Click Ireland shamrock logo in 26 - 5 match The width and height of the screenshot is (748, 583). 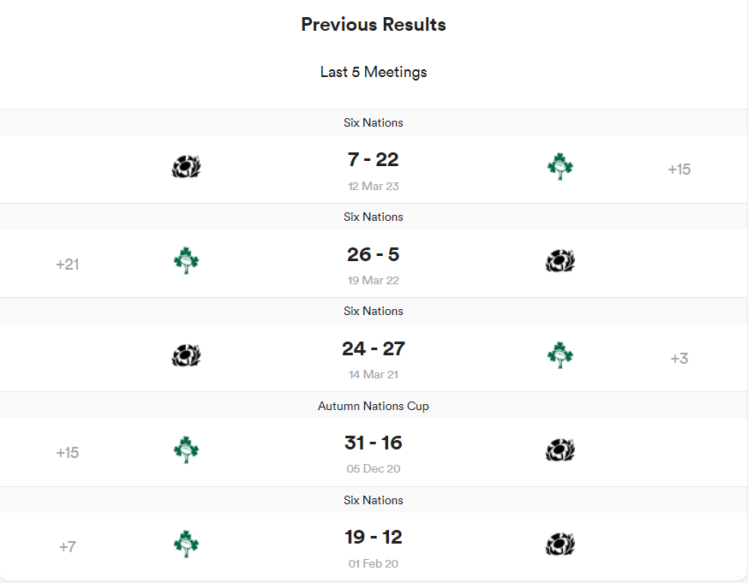pyautogui.click(x=186, y=261)
